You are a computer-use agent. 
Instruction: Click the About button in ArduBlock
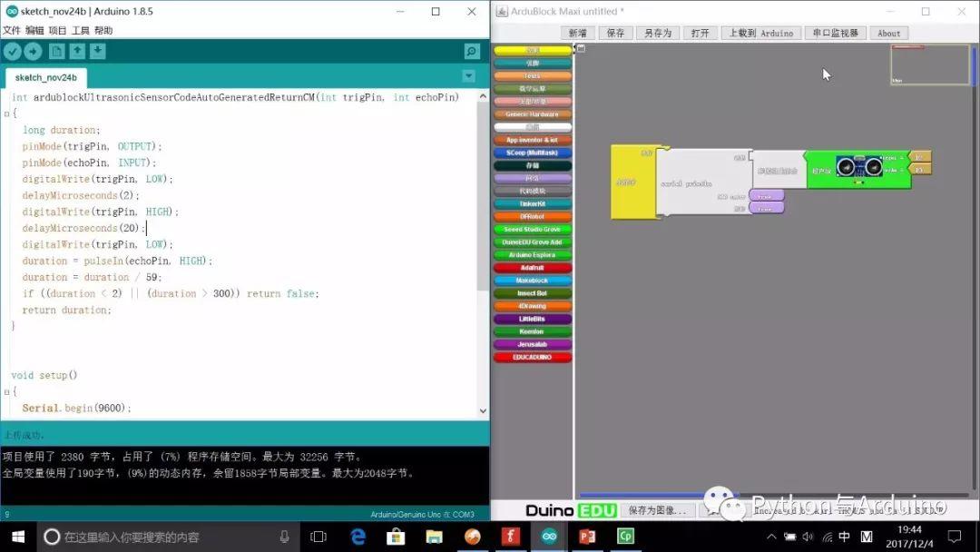[x=889, y=33]
